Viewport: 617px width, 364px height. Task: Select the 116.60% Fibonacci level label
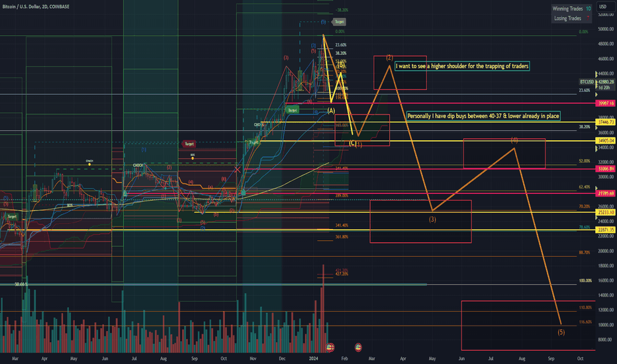pos(585,322)
